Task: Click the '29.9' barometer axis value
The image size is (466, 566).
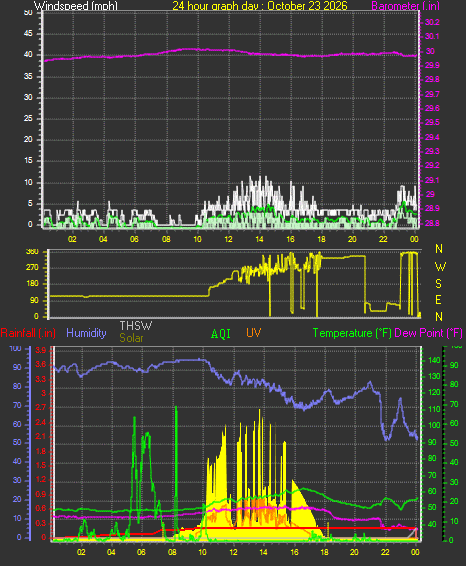Action: (432, 65)
